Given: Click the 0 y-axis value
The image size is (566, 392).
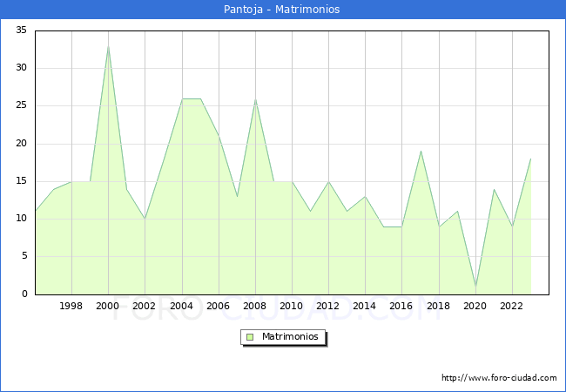Looking at the screenshot, I should coord(24,294).
